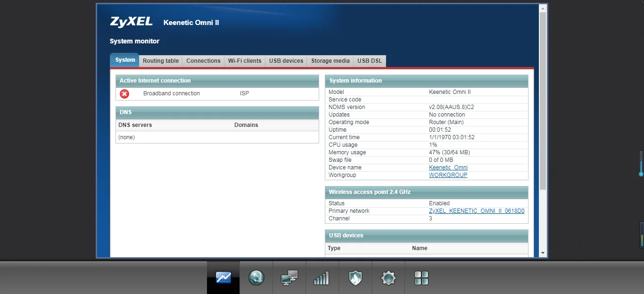Screen dimensions: 644x294
Task: Click the Broadband connection row text
Action: (172, 93)
